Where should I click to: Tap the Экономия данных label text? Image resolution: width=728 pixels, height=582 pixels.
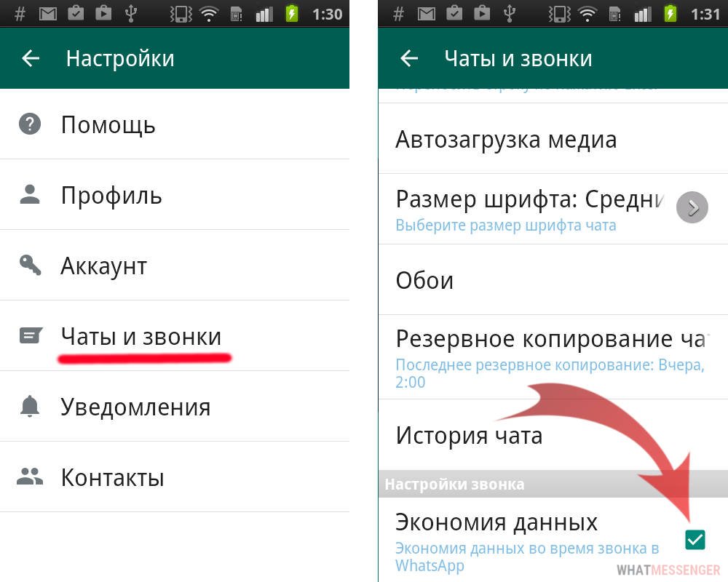[496, 522]
